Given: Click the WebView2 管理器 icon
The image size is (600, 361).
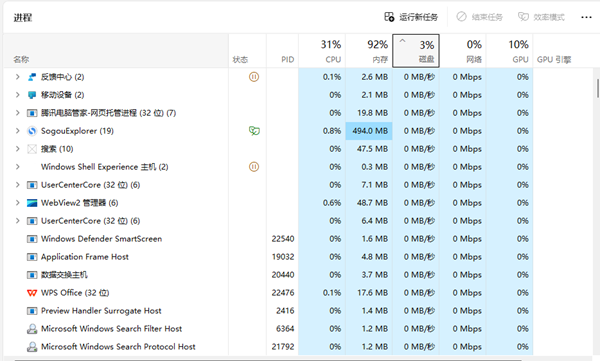Looking at the screenshot, I should [32, 203].
